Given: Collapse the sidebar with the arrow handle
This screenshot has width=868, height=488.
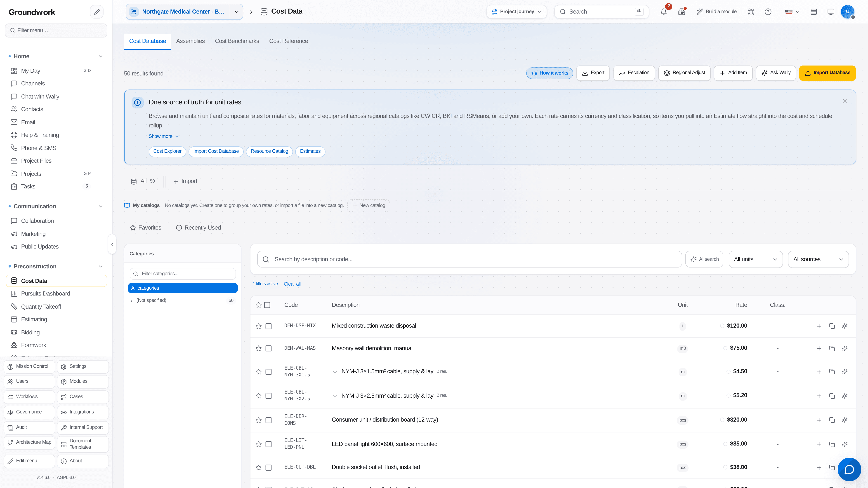Looking at the screenshot, I should pyautogui.click(x=112, y=244).
